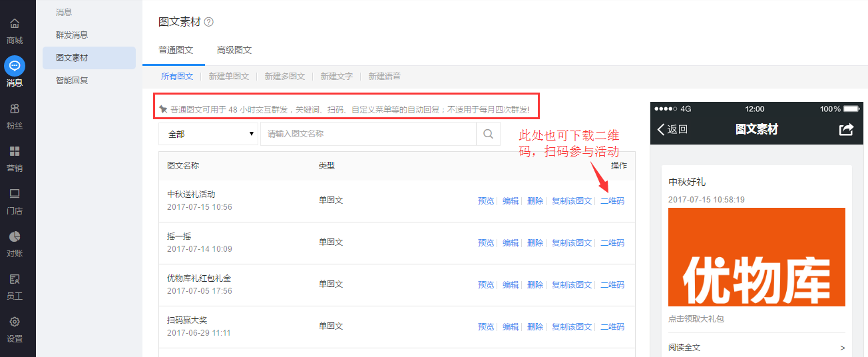Viewport: 868px width, 357px height.
Task: Open the 员工 staff icon
Action: (15, 279)
